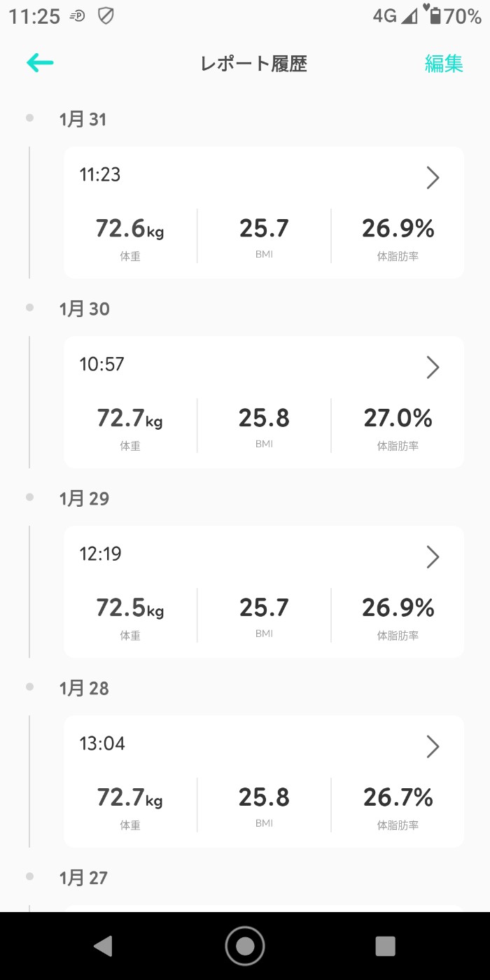Tap the レポート履歴 page title
The image size is (490, 980).
253,64
